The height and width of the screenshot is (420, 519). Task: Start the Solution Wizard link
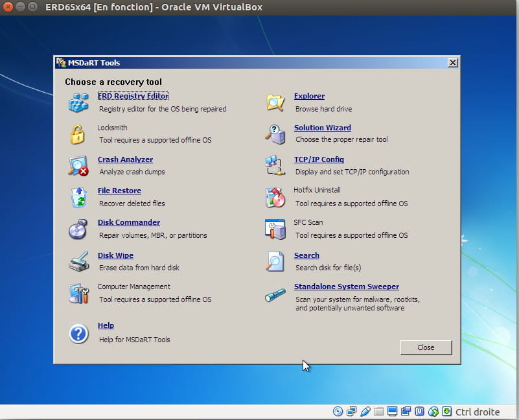pos(323,128)
